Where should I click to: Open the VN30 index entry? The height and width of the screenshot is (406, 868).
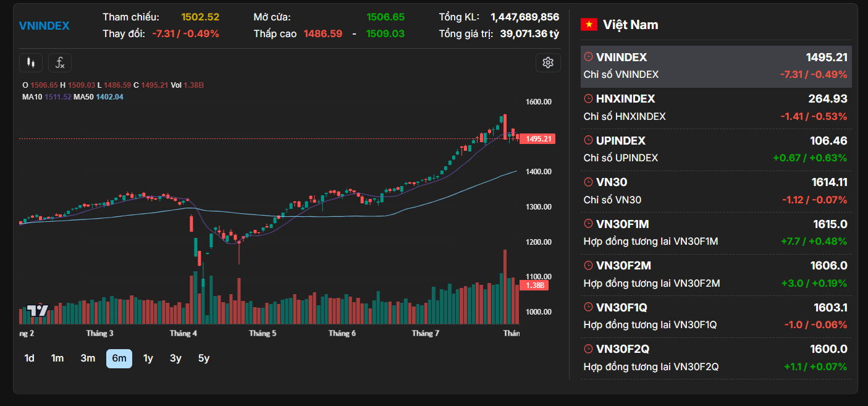[716, 191]
